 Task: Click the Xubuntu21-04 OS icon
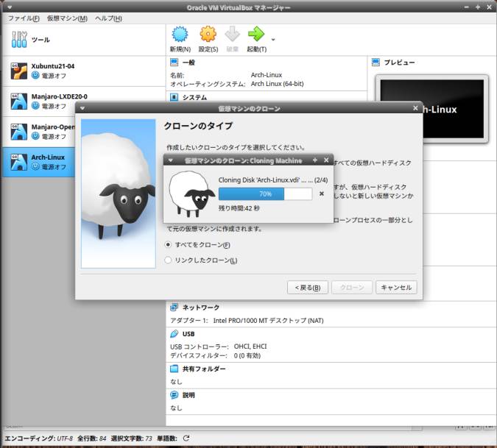pyautogui.click(x=19, y=71)
